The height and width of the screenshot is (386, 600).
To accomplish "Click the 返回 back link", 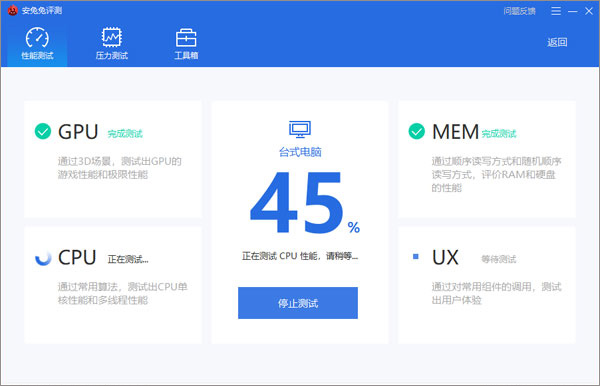I will coord(557,42).
